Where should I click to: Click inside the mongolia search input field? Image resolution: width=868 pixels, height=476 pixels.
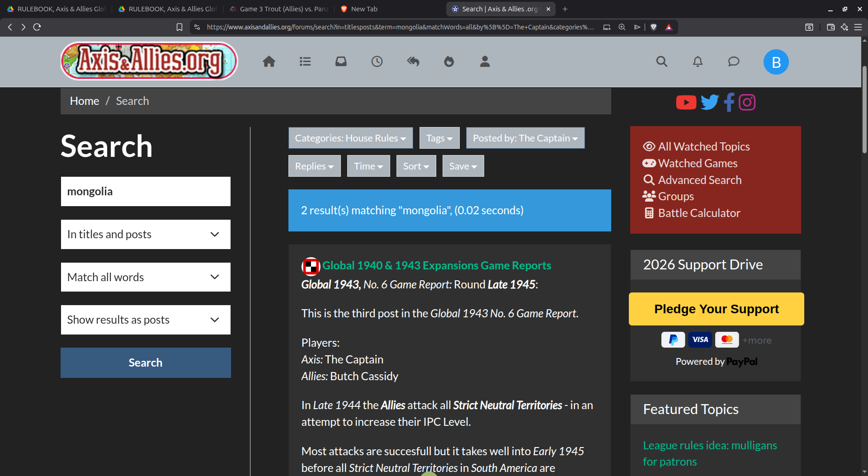point(145,191)
